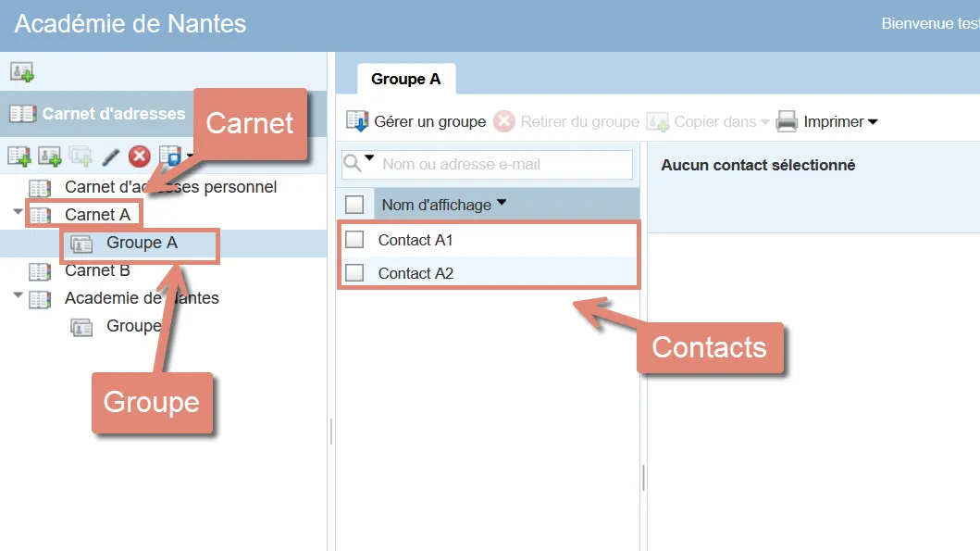Select Carnet B in the tree
Screen dimensions: 980x551
[97, 270]
